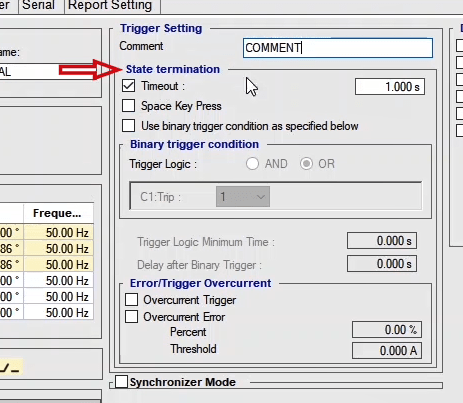
Task: Click the Trigger Logic Minimum Time field
Action: click(x=382, y=241)
